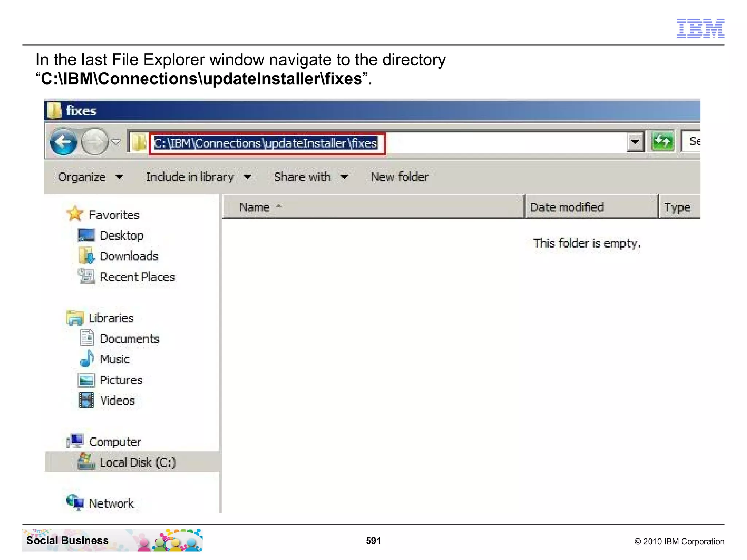747x560 pixels.
Task: Click the blue Back arrow button
Action: 63,141
